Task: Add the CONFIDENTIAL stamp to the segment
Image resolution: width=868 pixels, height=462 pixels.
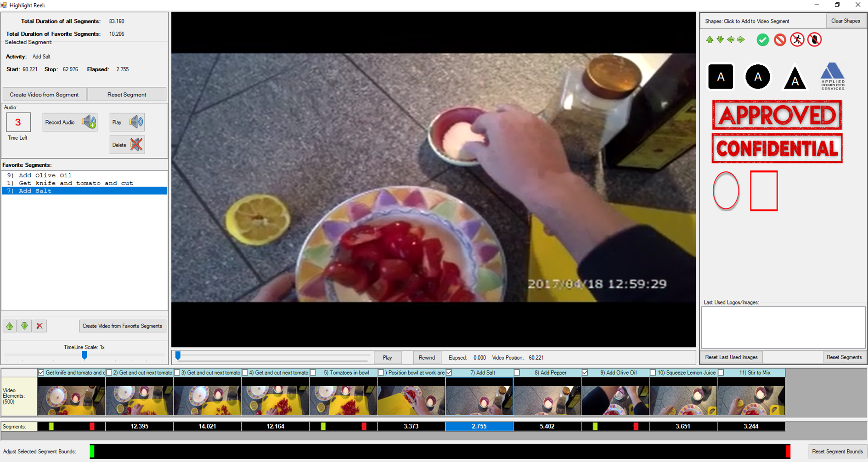Action: (x=777, y=148)
